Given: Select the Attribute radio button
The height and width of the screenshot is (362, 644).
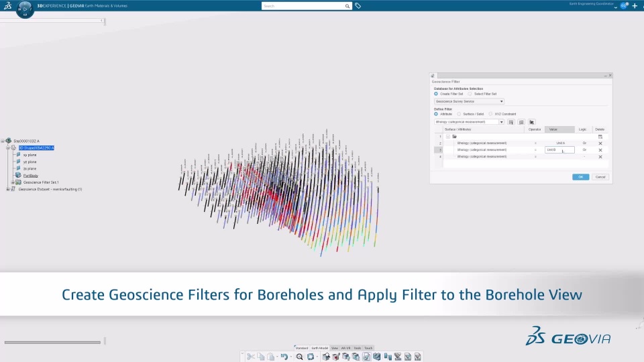Looking at the screenshot, I should coord(436,114).
